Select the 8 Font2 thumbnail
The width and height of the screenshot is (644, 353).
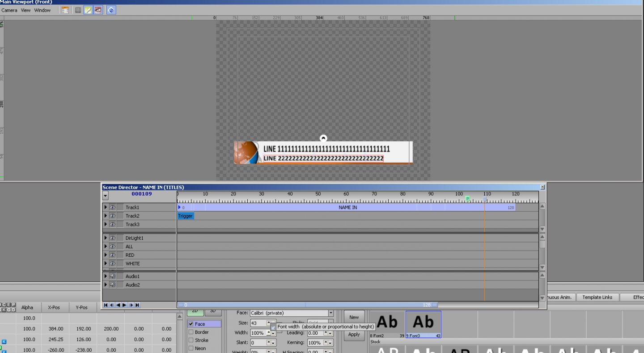(387, 324)
